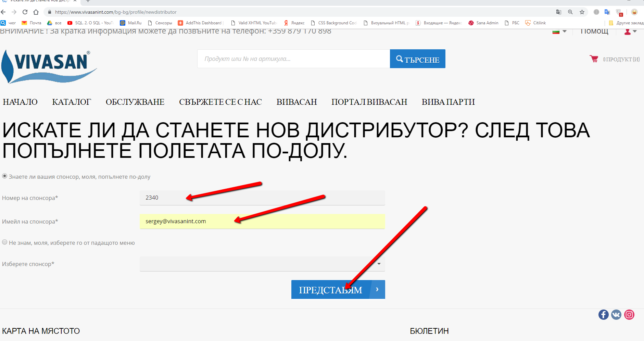The width and height of the screenshot is (644, 341).
Task: Open the Входящие — Яндекс bookmark
Action: pos(439,23)
